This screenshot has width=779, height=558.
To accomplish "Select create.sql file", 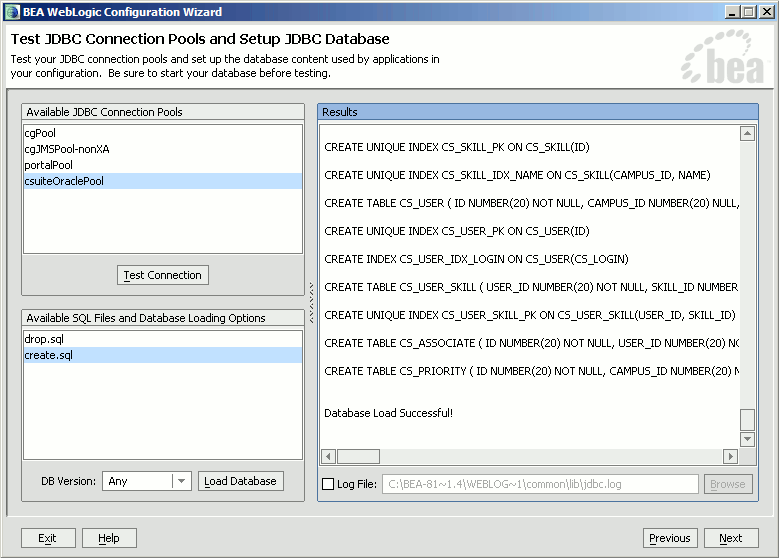I will click(x=162, y=355).
